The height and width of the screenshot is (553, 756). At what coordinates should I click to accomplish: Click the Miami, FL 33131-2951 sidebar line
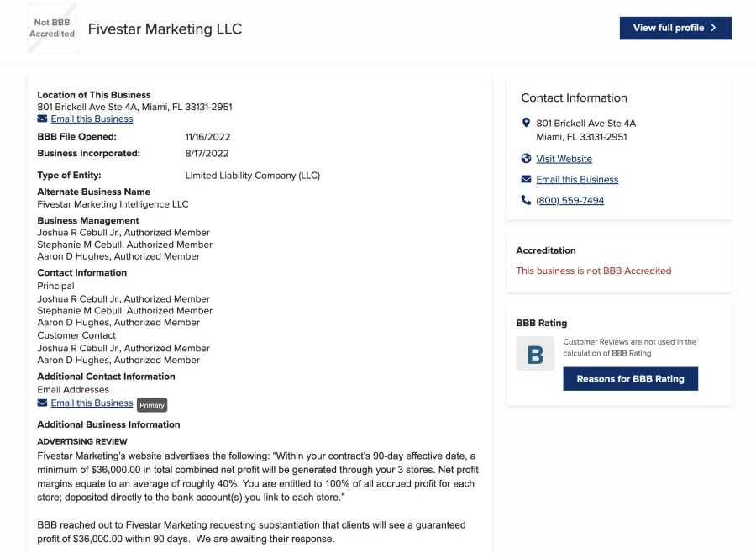click(x=581, y=137)
